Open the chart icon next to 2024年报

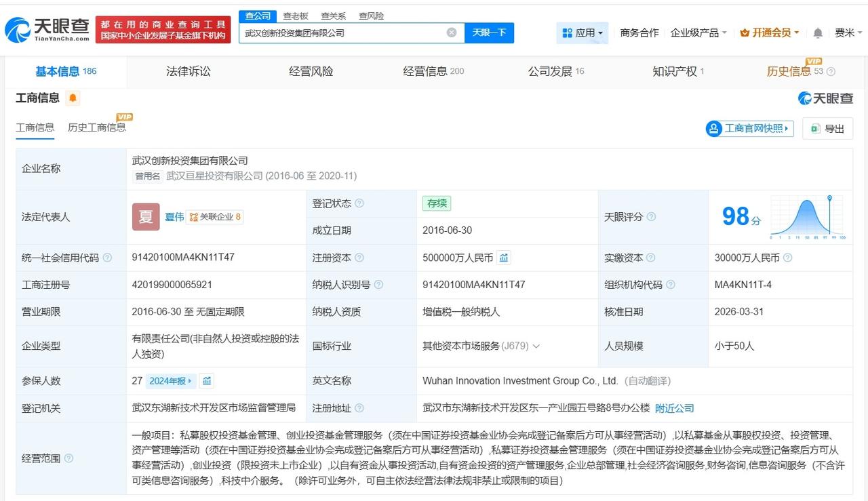click(x=207, y=381)
